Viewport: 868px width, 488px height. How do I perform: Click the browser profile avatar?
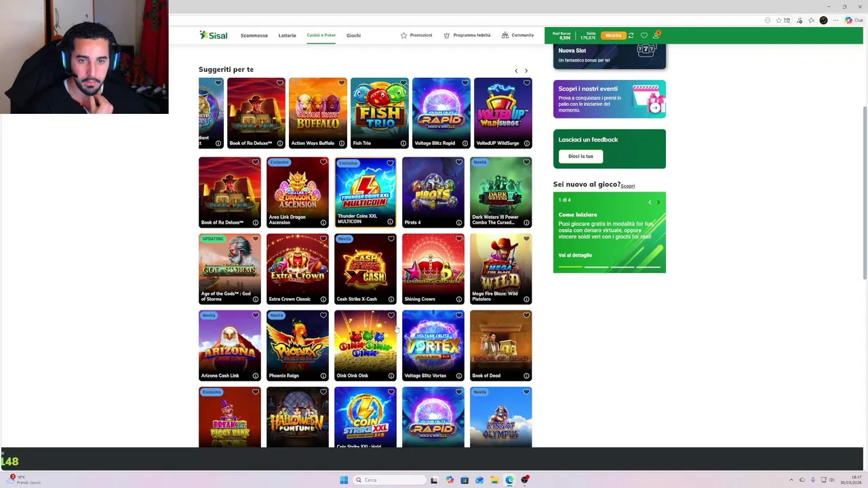point(823,20)
